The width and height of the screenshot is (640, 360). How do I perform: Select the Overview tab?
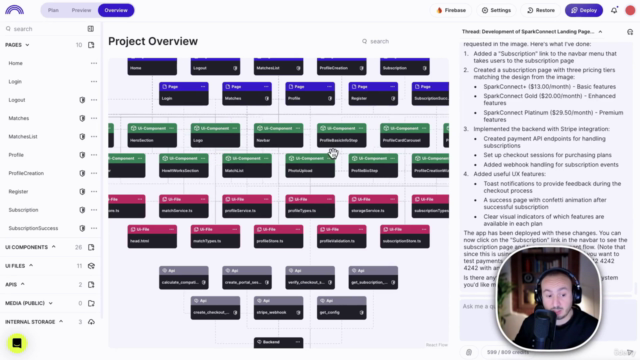click(x=116, y=10)
